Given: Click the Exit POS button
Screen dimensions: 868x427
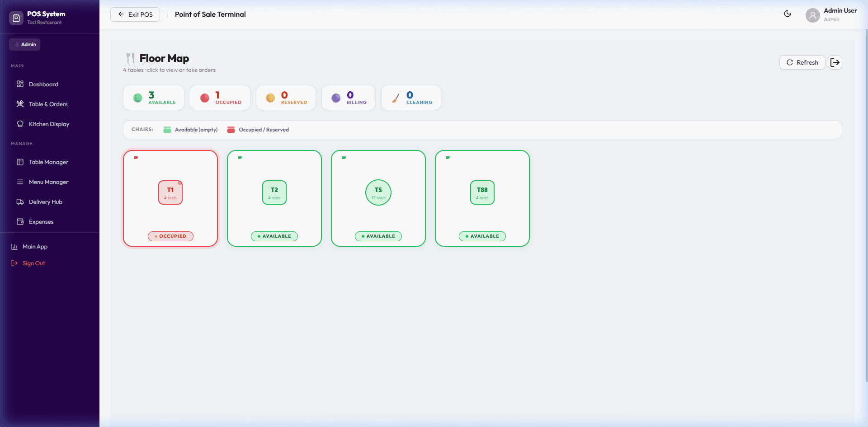Looking at the screenshot, I should click(x=135, y=14).
